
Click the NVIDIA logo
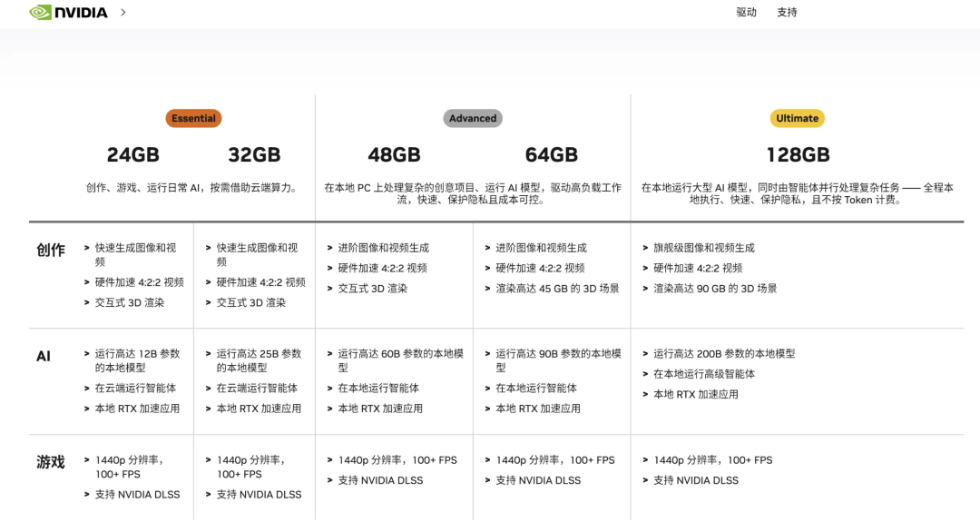pos(69,12)
